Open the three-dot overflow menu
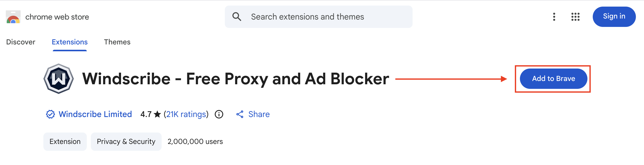This screenshot has width=644, height=165. (554, 17)
